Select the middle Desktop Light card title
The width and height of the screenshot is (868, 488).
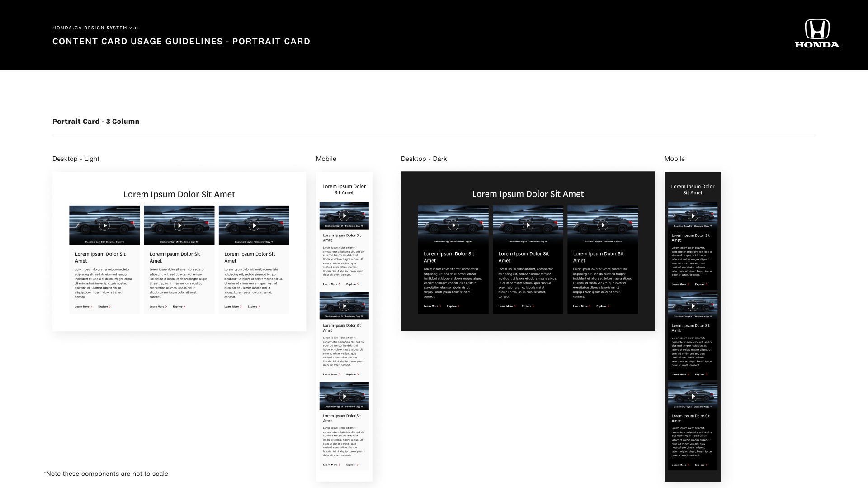pyautogui.click(x=175, y=258)
